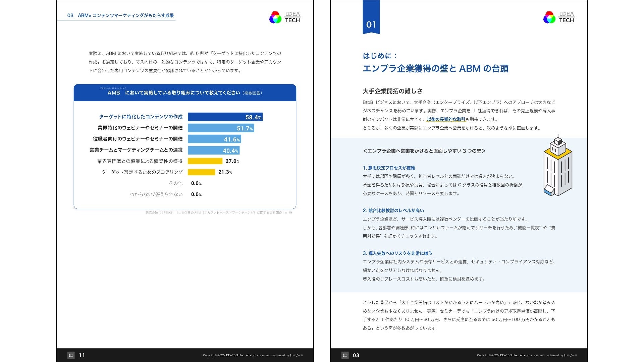Click the office building illustration
Viewport: 644px width, 362px height.
[557, 166]
